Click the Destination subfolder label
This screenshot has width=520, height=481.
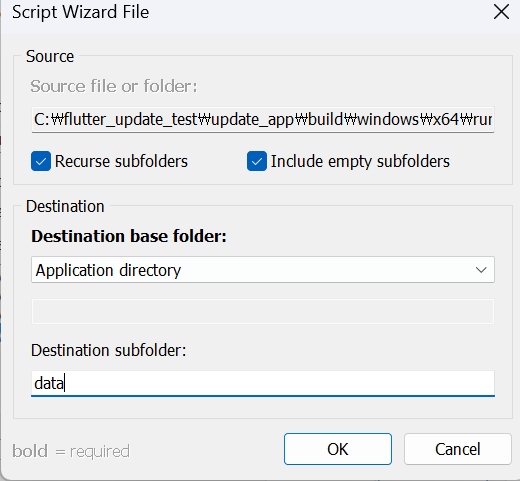[x=109, y=350]
